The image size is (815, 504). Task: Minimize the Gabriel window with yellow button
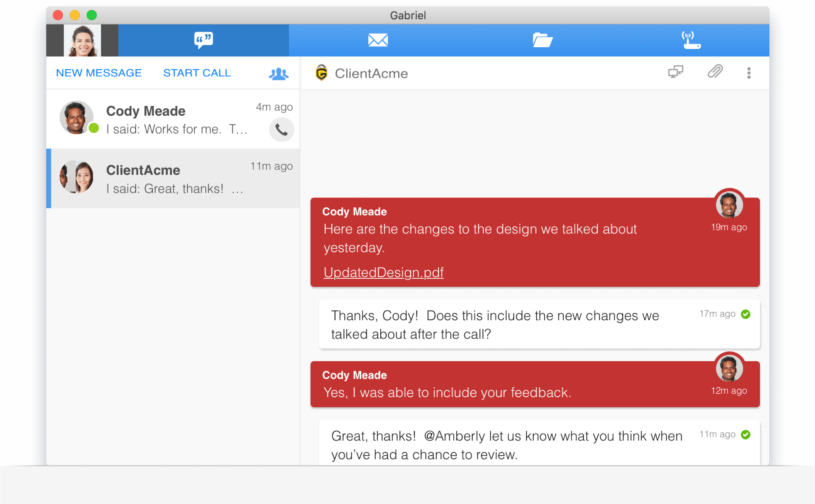pos(75,15)
